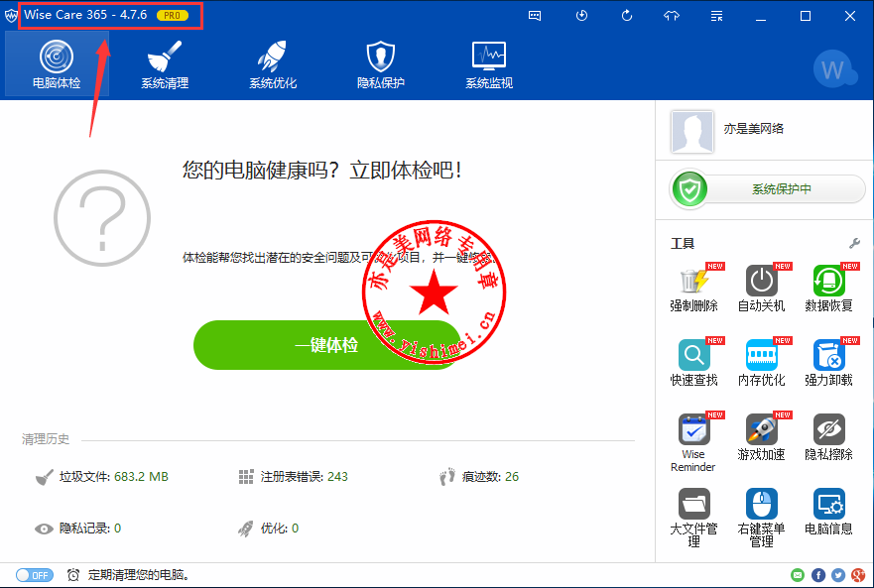874x588 pixels.
Task: Start the 一键体检 checkup
Action: 326,345
